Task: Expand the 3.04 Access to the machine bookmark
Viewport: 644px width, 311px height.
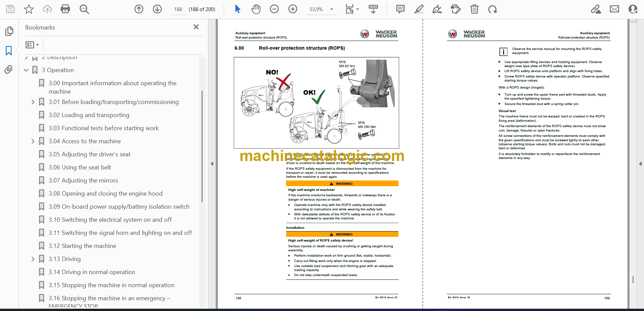Action: click(x=33, y=141)
